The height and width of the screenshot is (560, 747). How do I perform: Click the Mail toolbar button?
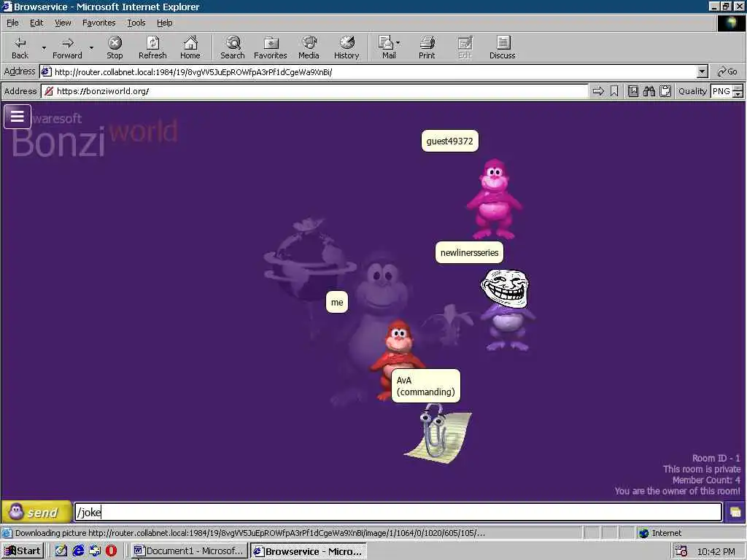click(387, 47)
